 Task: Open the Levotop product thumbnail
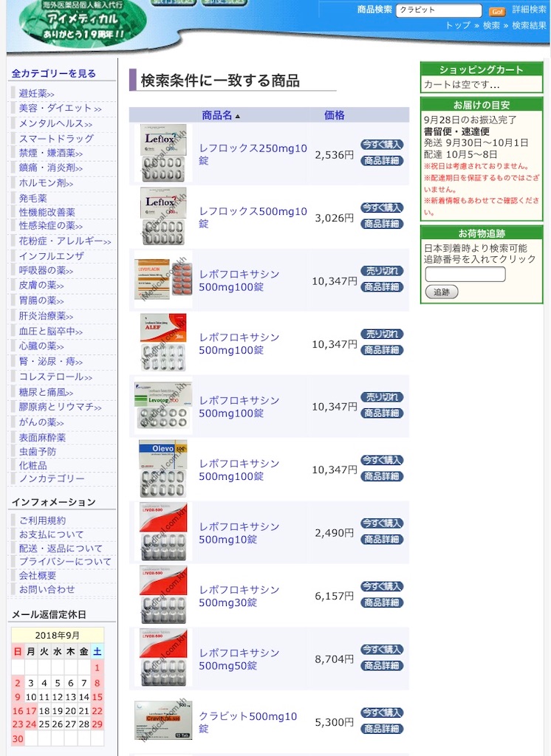(x=163, y=406)
